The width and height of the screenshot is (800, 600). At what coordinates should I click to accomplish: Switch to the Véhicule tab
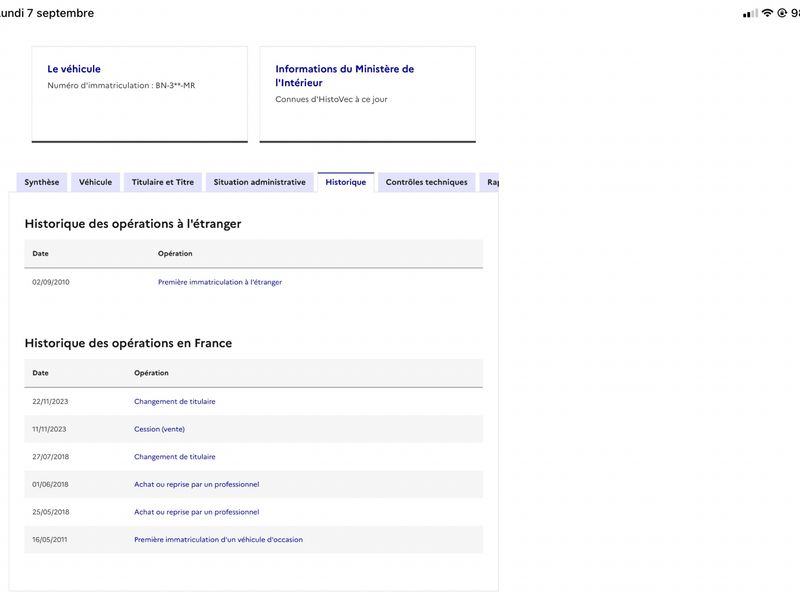[95, 182]
